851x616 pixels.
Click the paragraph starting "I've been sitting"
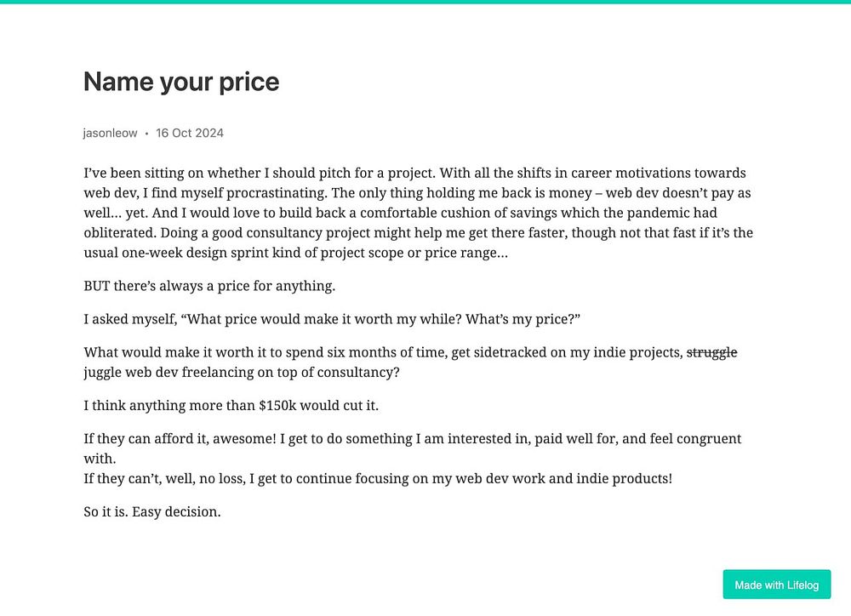point(417,213)
